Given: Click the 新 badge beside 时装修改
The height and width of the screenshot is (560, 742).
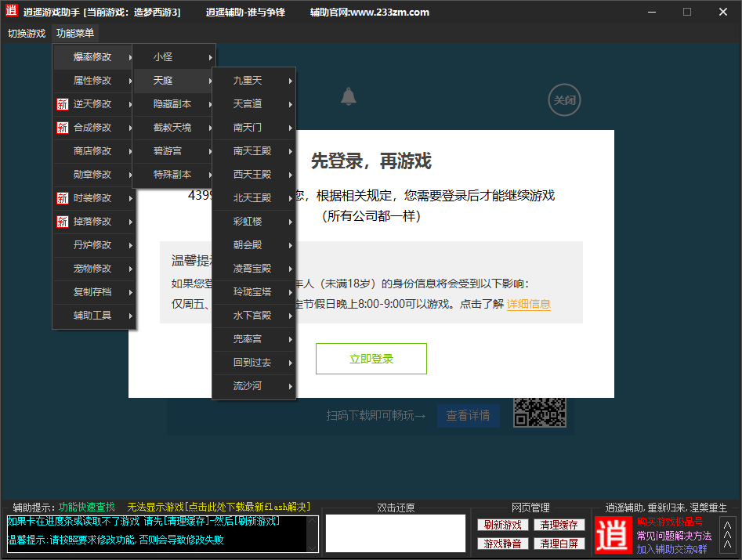Looking at the screenshot, I should 62,197.
